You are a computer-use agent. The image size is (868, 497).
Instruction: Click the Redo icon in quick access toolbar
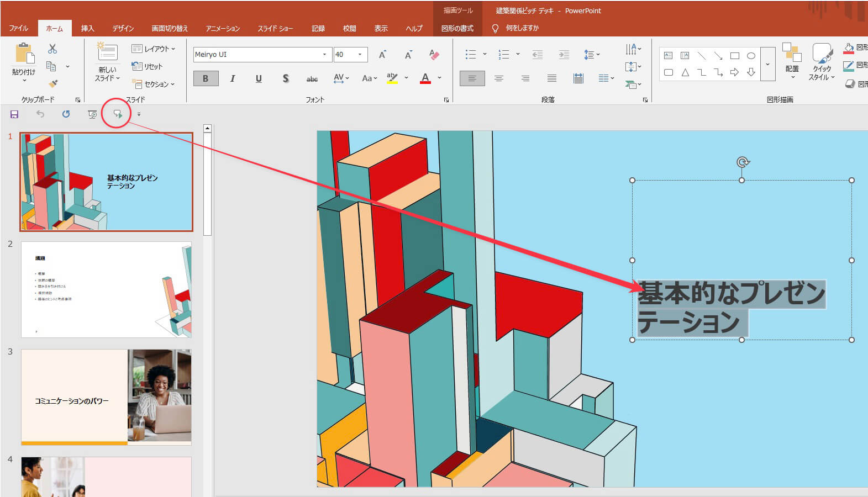(x=66, y=114)
